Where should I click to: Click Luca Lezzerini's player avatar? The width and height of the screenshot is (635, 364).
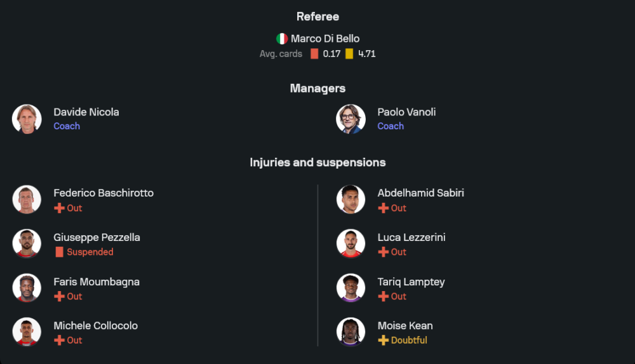pyautogui.click(x=351, y=244)
